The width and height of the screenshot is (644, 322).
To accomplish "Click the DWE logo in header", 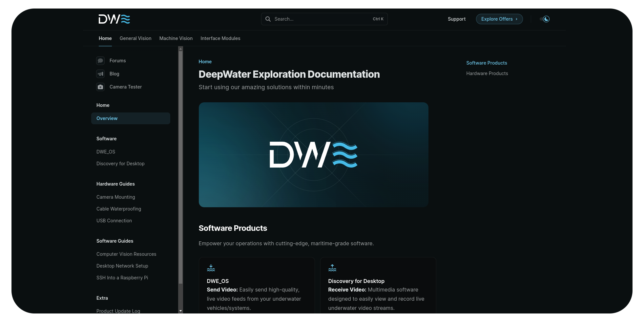I will coord(114,19).
